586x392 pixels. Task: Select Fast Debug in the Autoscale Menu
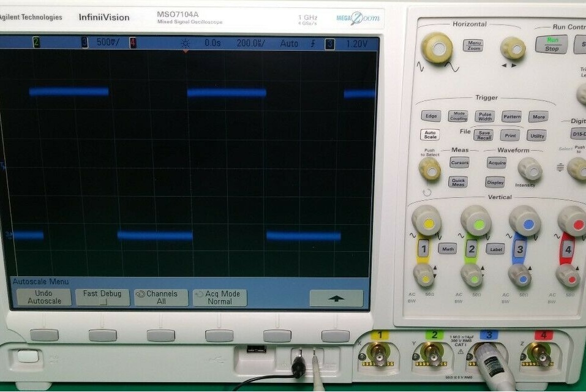(x=102, y=298)
